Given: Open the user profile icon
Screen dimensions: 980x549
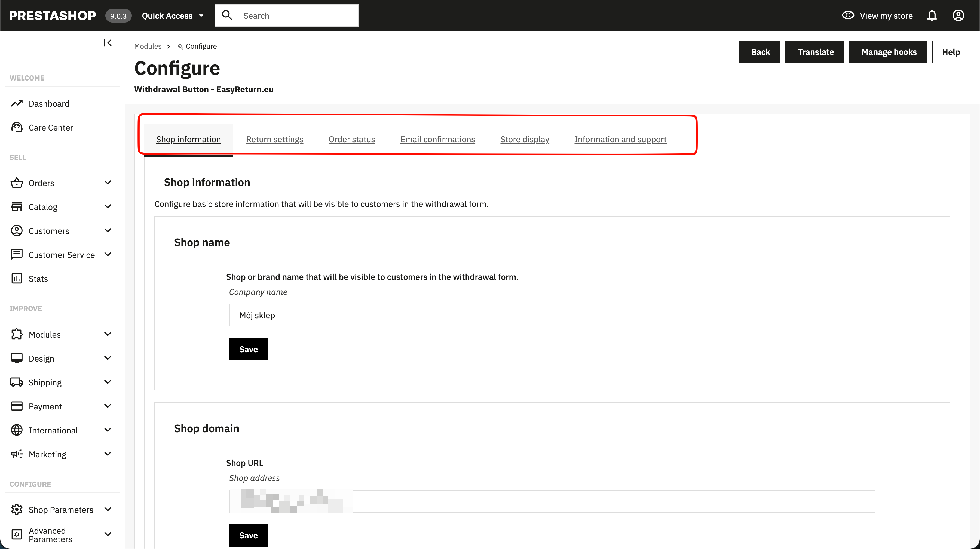Looking at the screenshot, I should pos(958,16).
